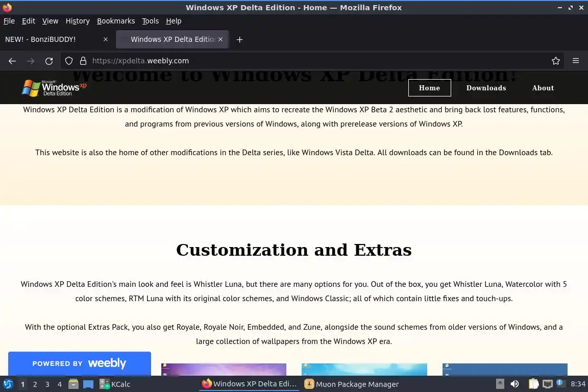Go back to the previous page

pos(12,61)
